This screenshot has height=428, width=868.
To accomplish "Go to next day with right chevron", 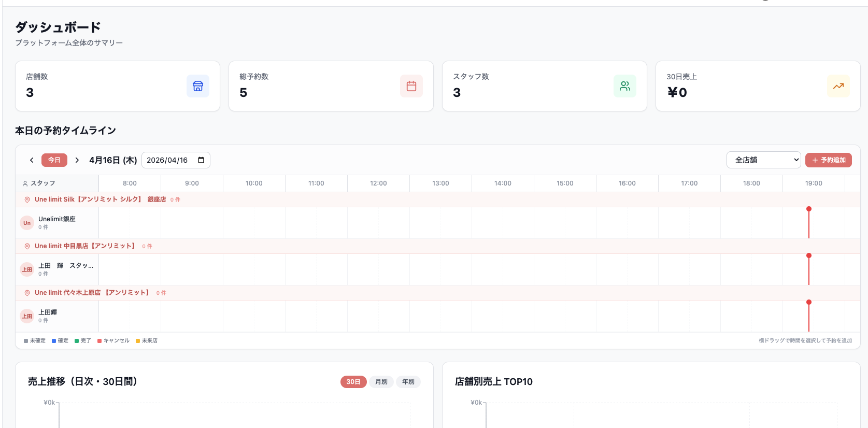I will pyautogui.click(x=77, y=160).
